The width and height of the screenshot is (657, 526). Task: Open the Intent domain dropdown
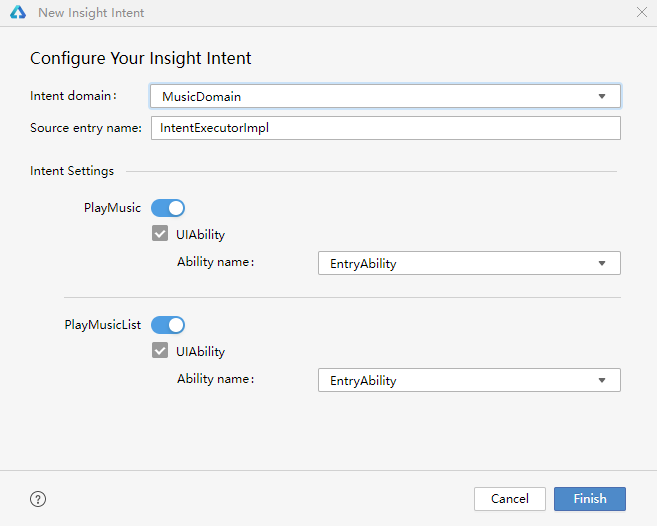(385, 97)
